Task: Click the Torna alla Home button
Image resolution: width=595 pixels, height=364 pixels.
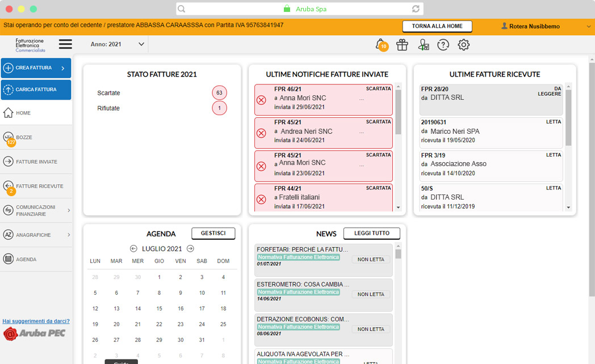Action: [437, 26]
